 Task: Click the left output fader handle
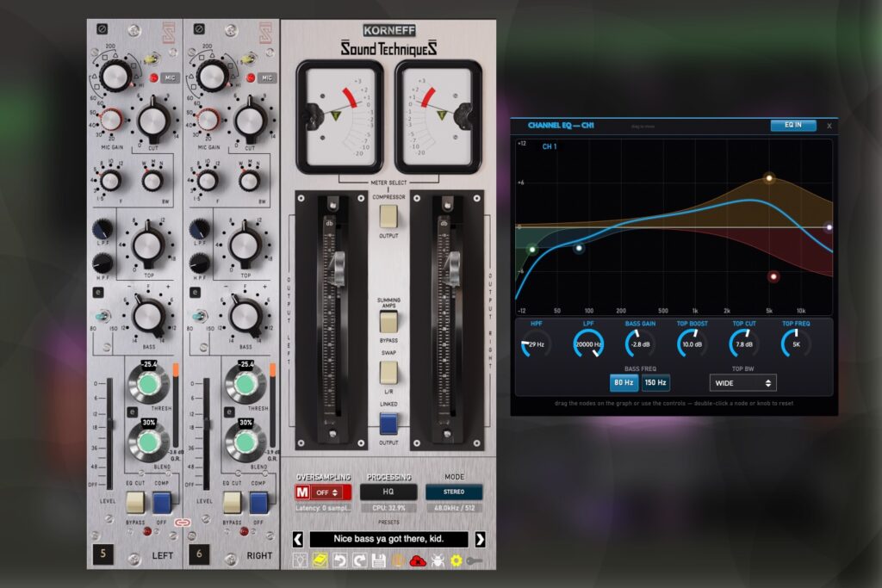coord(339,268)
